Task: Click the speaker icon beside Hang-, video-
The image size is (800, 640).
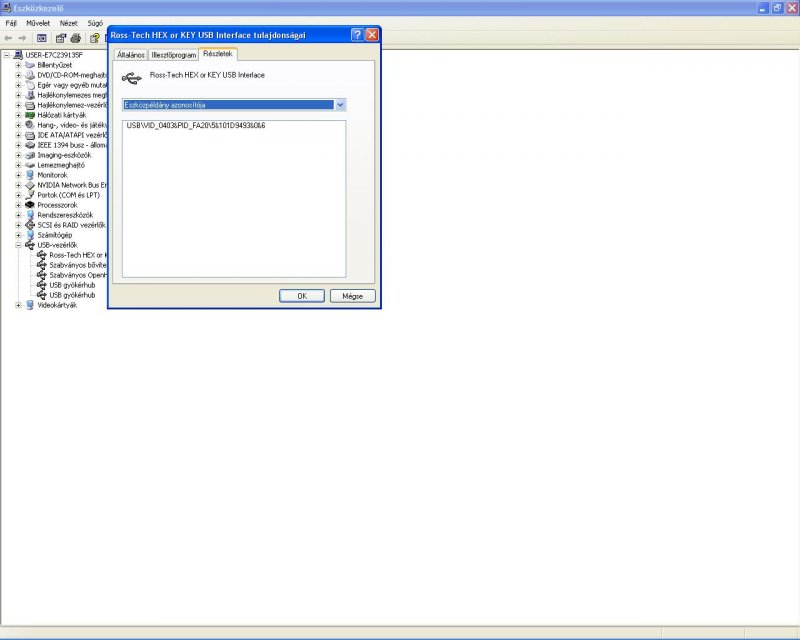Action: (30, 125)
